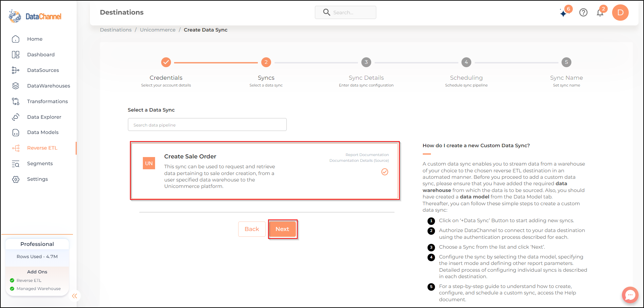Click the Select a Data Sync heading
Screen dimensions: 644x308
(x=151, y=110)
